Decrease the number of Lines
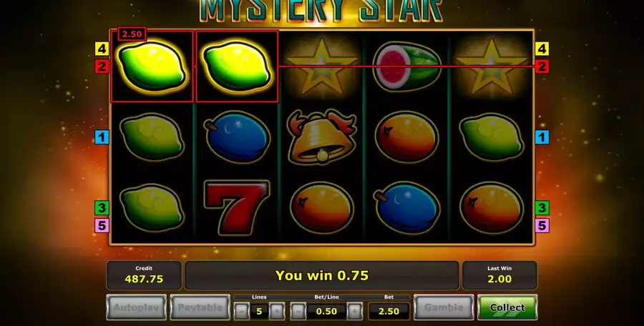The image size is (644, 326). (x=242, y=311)
